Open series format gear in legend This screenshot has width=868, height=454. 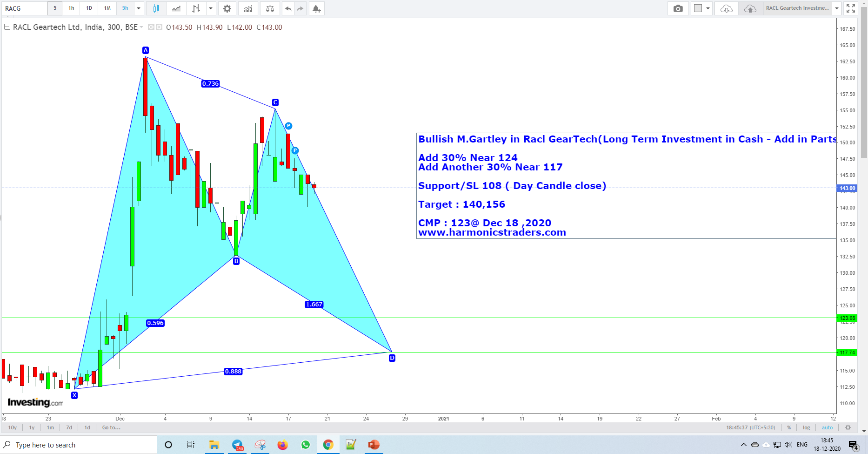(x=159, y=27)
